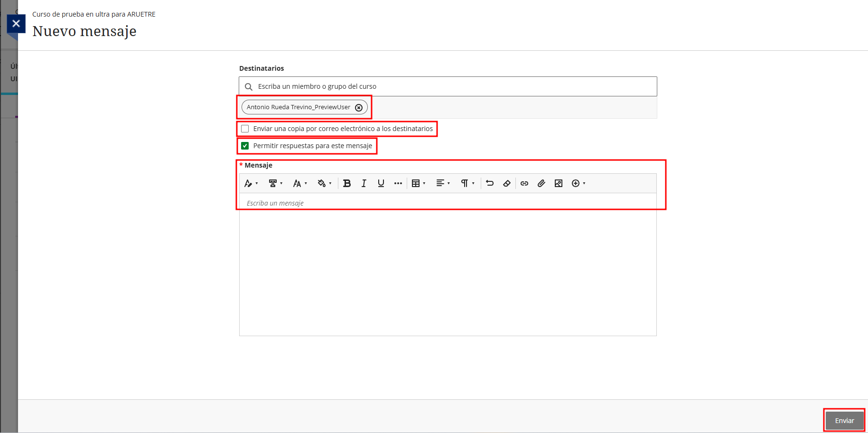This screenshot has height=433, width=868.
Task: Open the text color fill picker
Action: coord(325,183)
